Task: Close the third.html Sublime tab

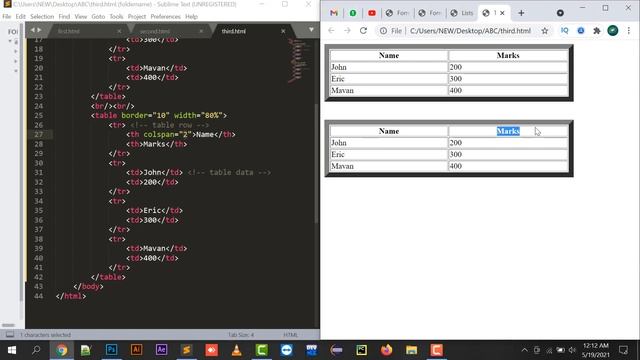Action: (283, 31)
